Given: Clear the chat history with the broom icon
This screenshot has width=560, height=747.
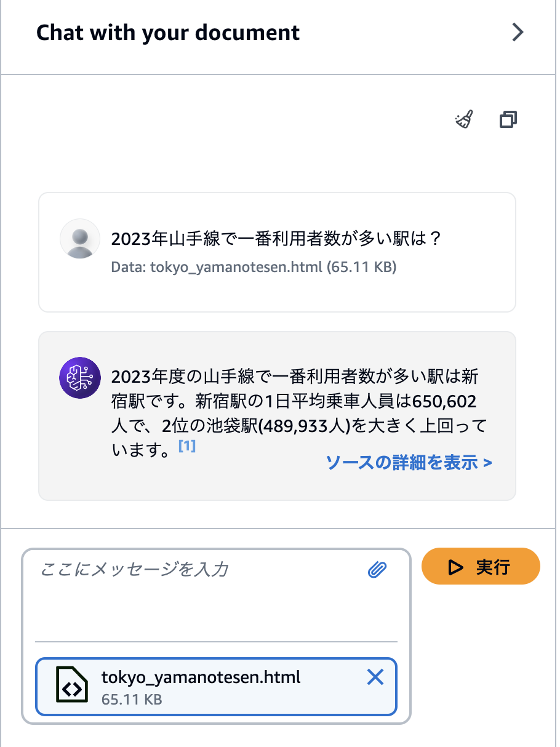Looking at the screenshot, I should pyautogui.click(x=465, y=119).
